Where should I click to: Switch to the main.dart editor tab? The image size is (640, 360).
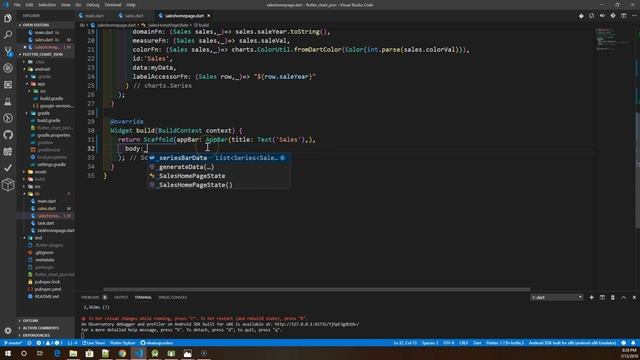[x=94, y=16]
